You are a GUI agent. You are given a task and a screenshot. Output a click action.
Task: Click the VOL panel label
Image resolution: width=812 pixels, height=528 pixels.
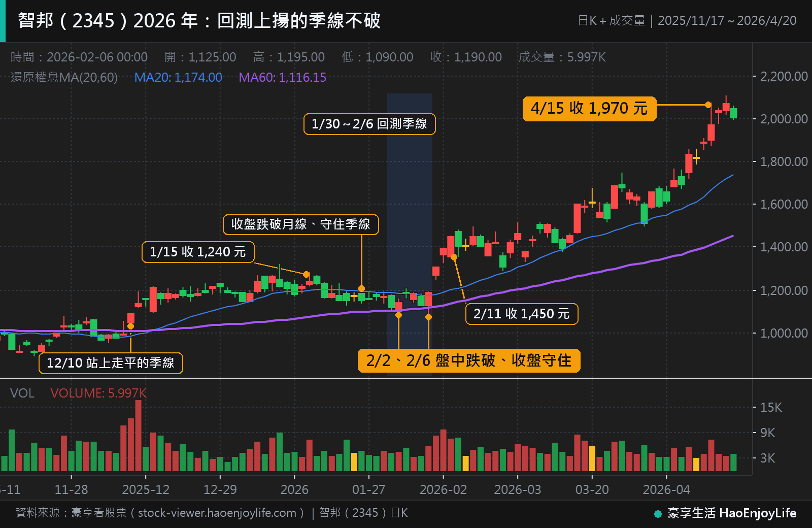click(x=22, y=393)
